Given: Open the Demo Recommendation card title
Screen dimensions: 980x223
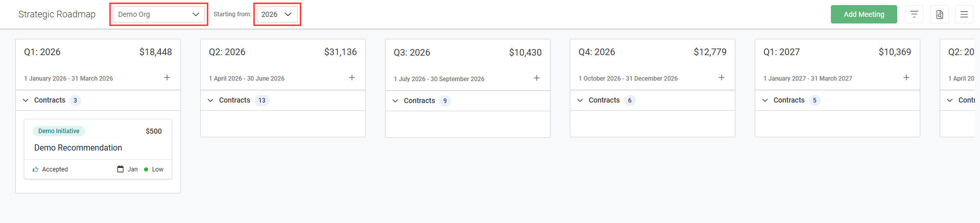Looking at the screenshot, I should [x=78, y=147].
